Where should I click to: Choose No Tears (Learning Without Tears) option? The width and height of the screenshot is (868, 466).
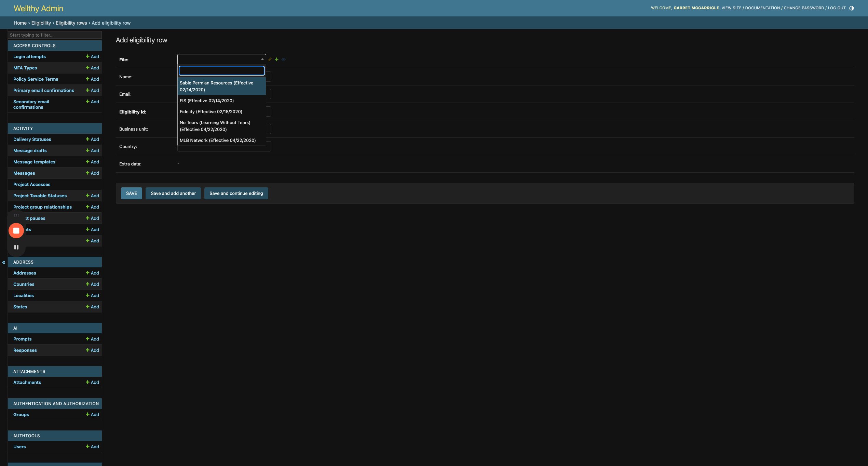click(222, 126)
